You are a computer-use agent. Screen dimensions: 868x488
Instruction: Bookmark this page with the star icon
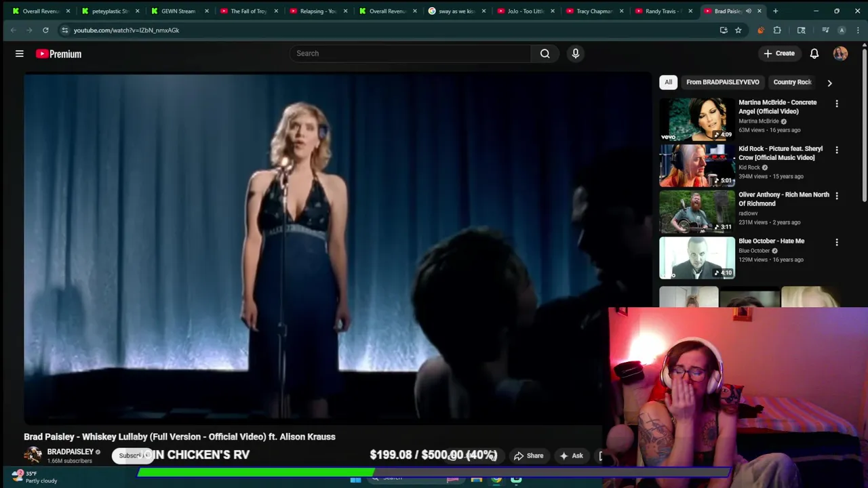point(738,30)
